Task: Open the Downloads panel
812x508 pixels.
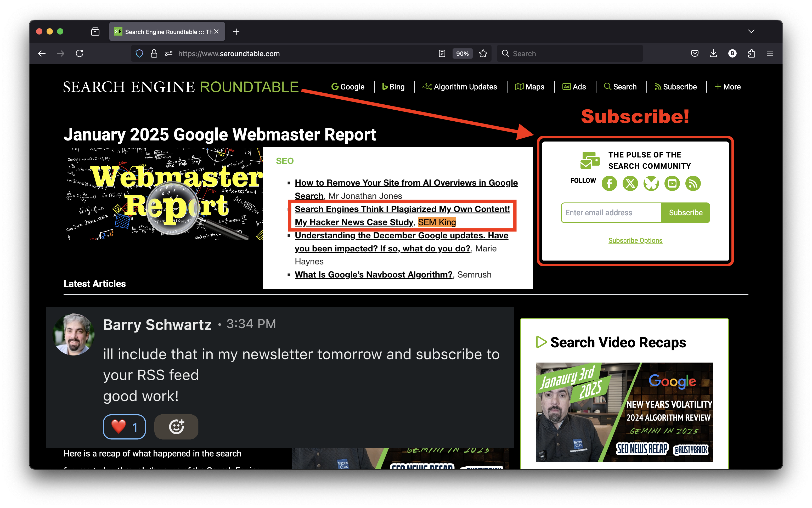Action: [x=714, y=53]
